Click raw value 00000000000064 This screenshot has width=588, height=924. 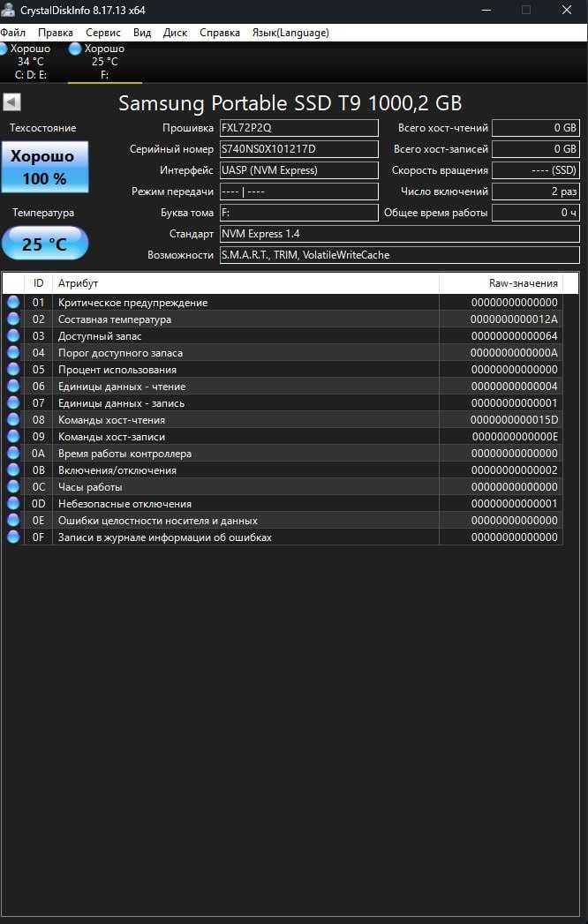click(514, 336)
